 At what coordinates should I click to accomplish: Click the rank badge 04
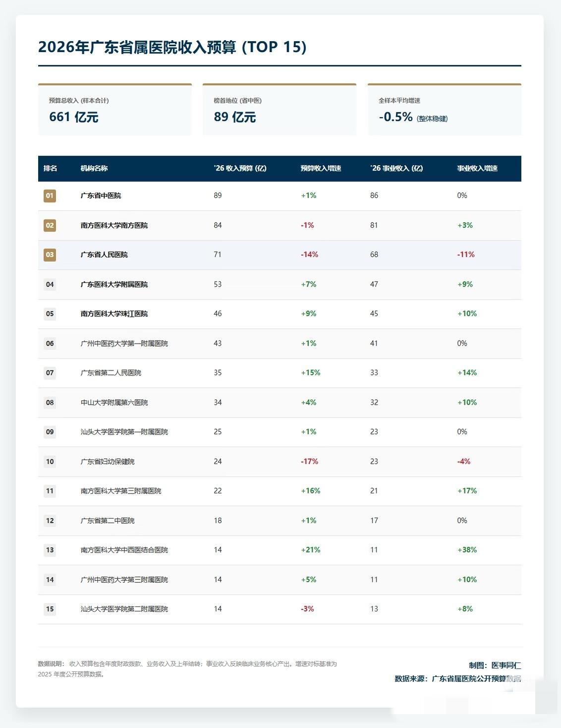[50, 284]
